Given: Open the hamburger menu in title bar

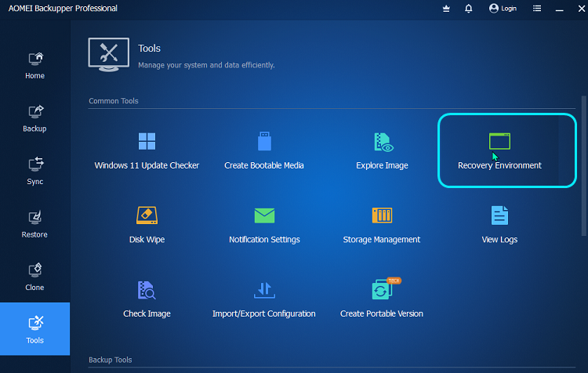Looking at the screenshot, I should (537, 9).
